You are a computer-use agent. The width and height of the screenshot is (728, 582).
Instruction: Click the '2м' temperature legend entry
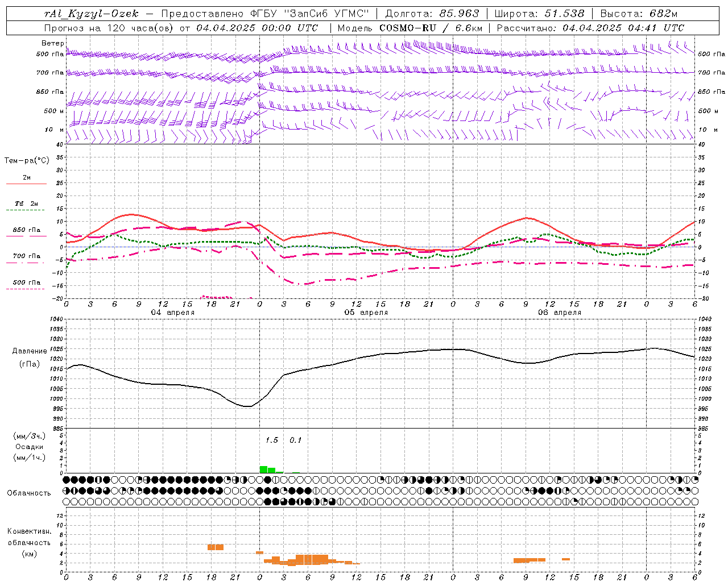click(27, 177)
